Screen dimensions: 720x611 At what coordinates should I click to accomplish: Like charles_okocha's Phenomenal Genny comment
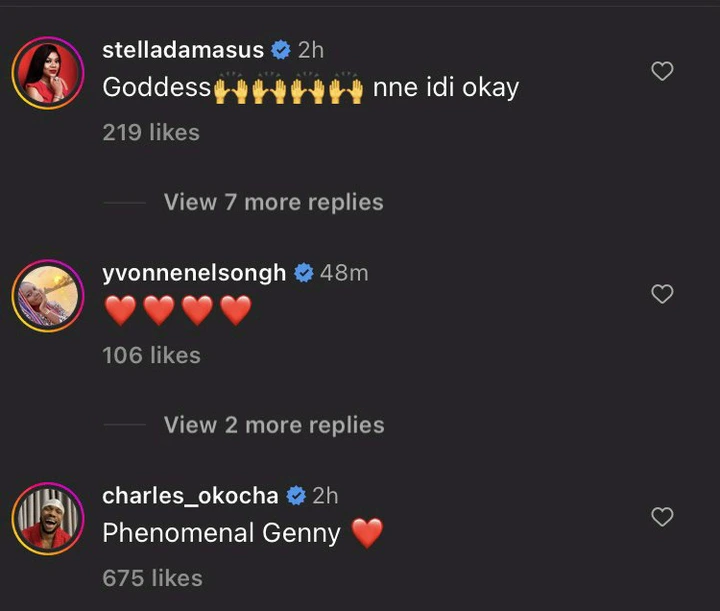tap(662, 517)
